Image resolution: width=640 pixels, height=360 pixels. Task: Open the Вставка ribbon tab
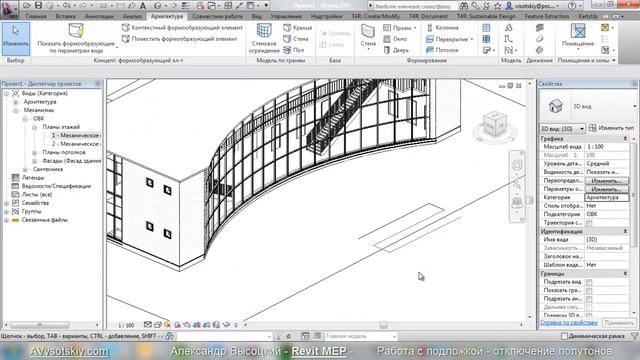65,16
